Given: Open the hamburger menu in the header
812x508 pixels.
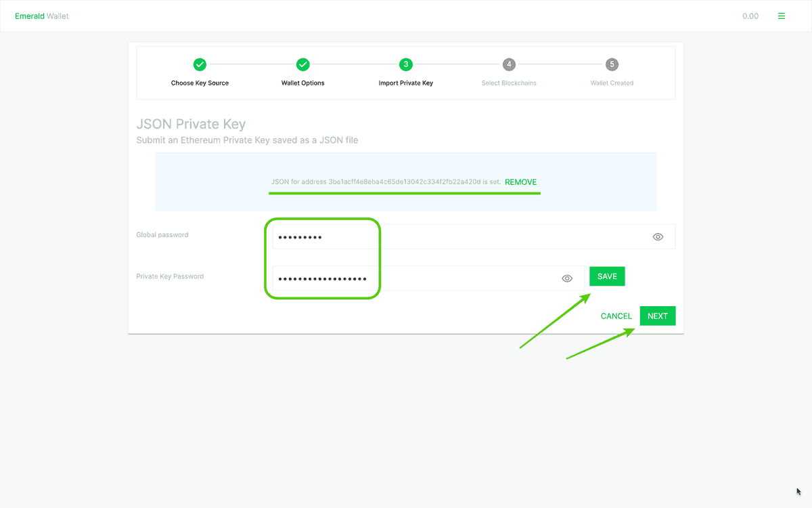Looking at the screenshot, I should coord(782,16).
